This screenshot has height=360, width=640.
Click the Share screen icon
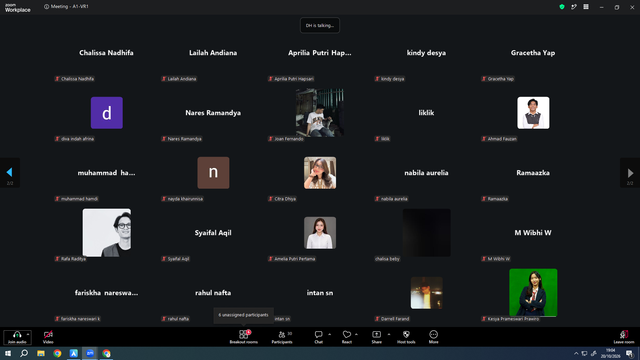click(x=376, y=334)
